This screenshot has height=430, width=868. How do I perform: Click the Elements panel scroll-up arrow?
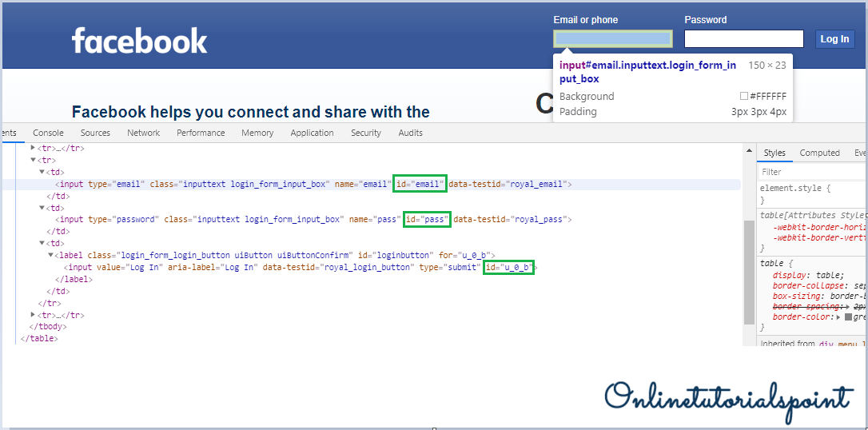click(749, 150)
